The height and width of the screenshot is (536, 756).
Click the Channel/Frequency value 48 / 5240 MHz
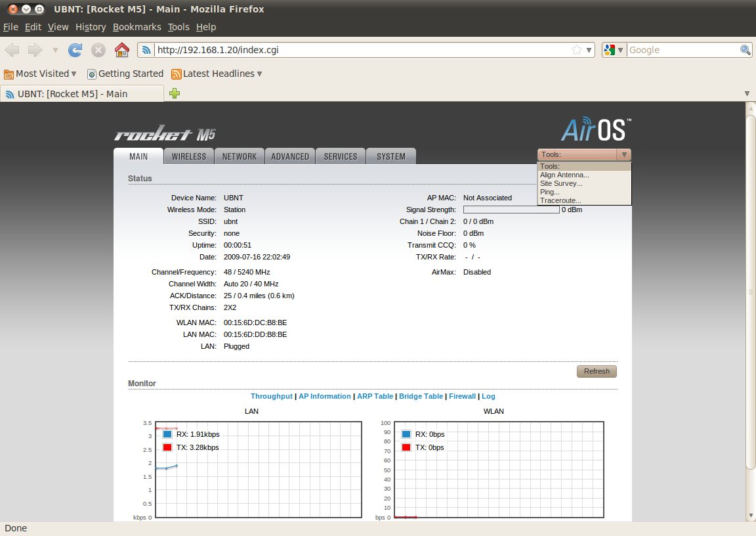pyautogui.click(x=247, y=272)
